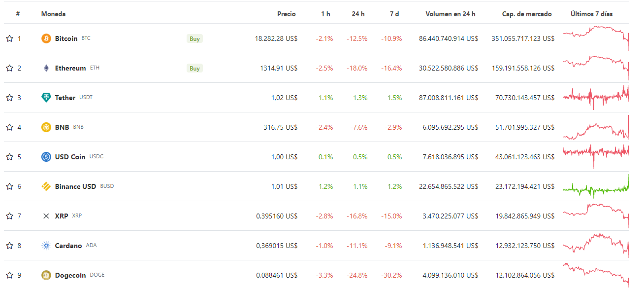The height and width of the screenshot is (288, 644).
Task: Click Cardano's -11.1% 24 h change
Action: coord(357,246)
